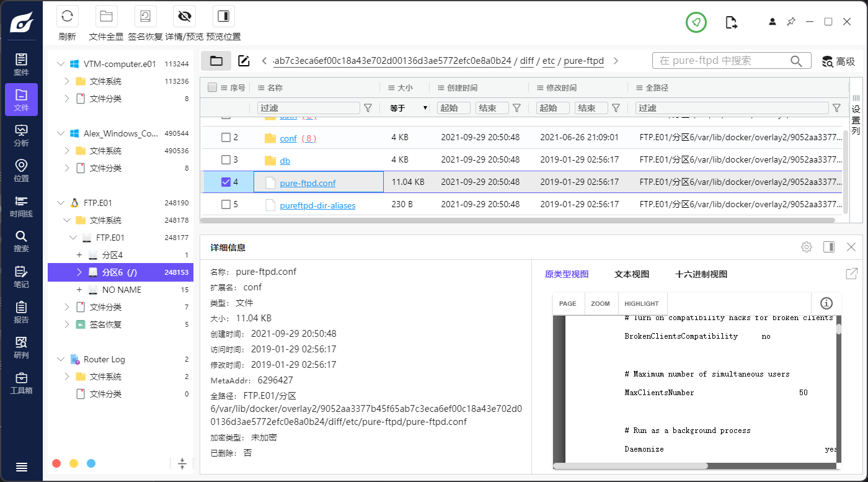Collapse the Router Log tree node
This screenshot has height=482, width=868.
61,359
